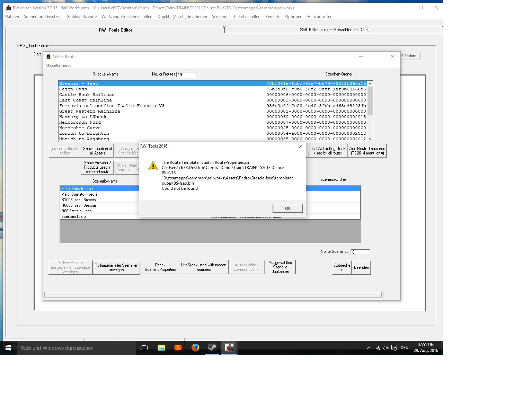
Task: Open the volume tray icon
Action: point(385,348)
